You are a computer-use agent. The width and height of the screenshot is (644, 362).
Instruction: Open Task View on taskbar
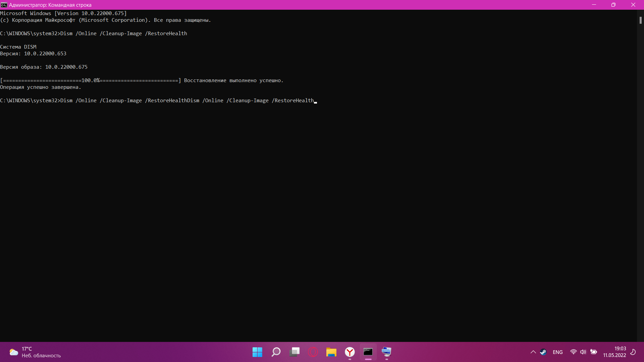point(294,352)
